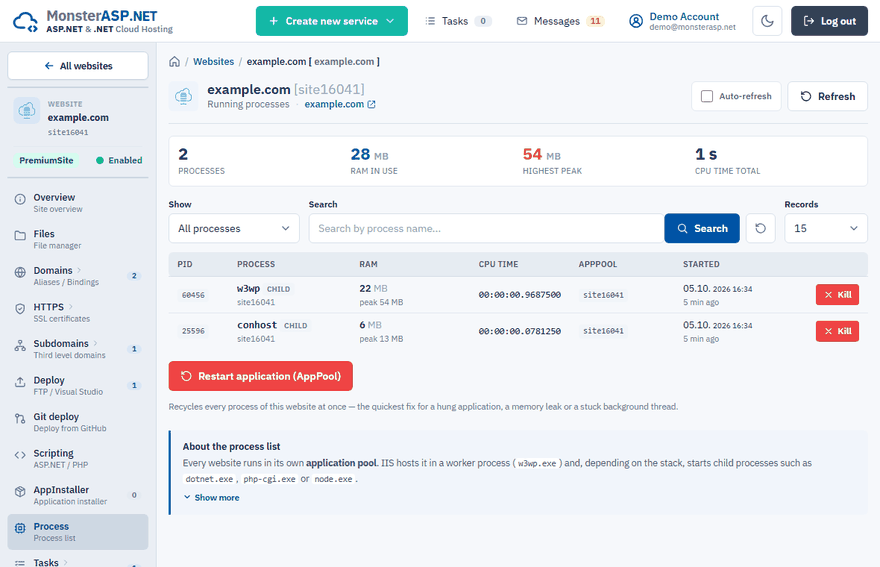Click the Messages 11 badge
This screenshot has width=880, height=567.
click(x=595, y=21)
